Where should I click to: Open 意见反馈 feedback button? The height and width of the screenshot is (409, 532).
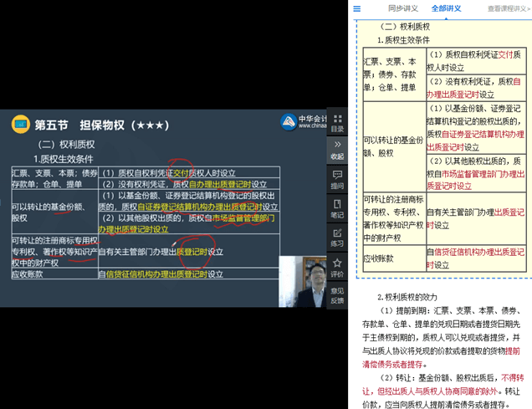coord(337,294)
